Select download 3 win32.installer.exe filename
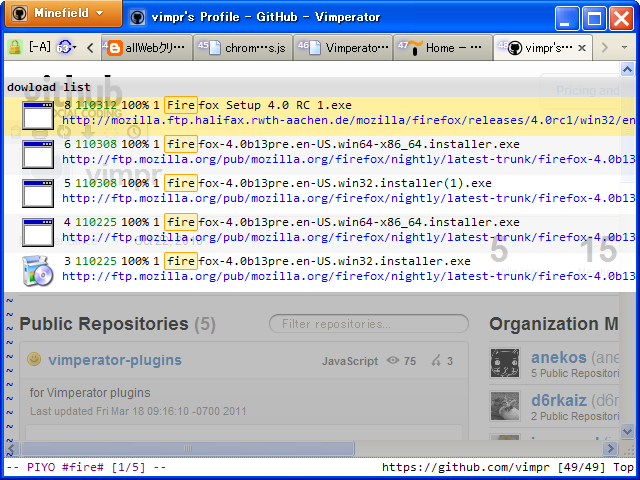This screenshot has height=480, width=640. tap(317, 261)
